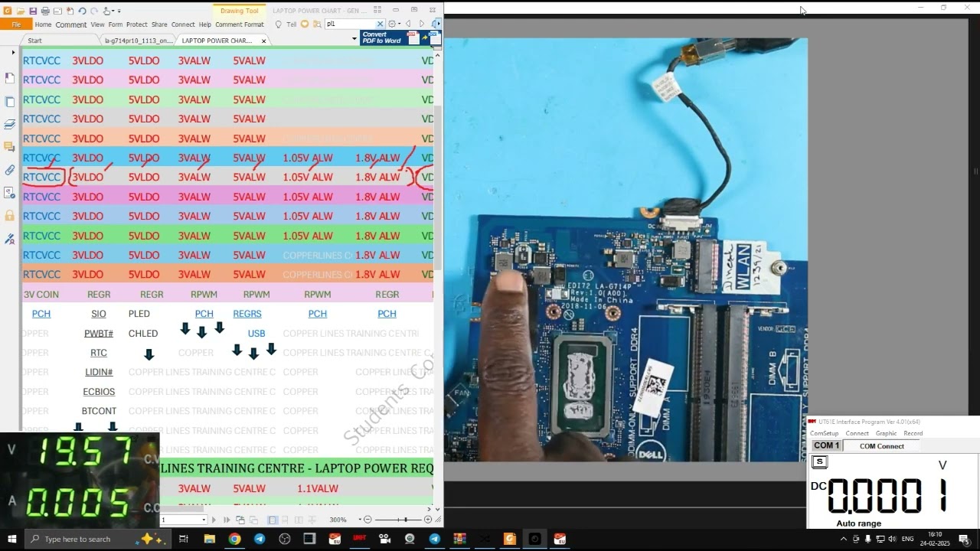This screenshot has height=551, width=980.
Task: Open the 300% zoom level dropdown
Action: click(x=360, y=520)
